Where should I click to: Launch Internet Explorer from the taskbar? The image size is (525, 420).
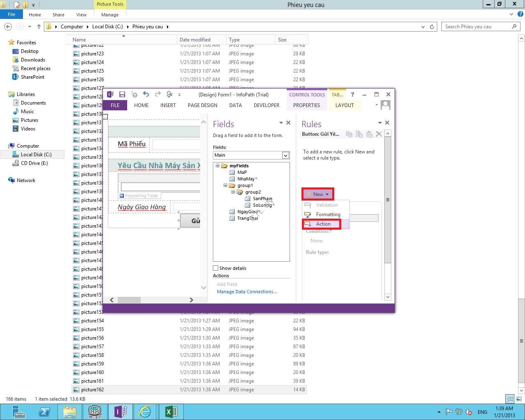click(145, 411)
